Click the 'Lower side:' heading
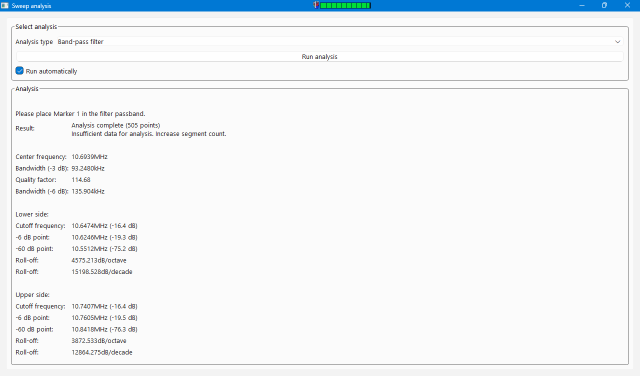The image size is (640, 376). 32,214
